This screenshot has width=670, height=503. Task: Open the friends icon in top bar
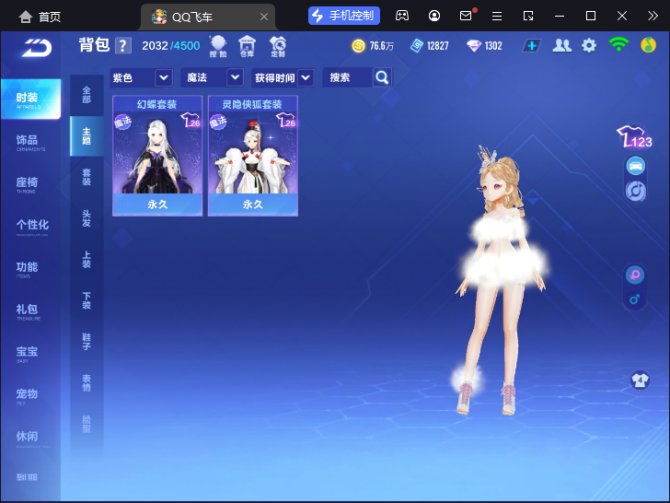coord(561,45)
